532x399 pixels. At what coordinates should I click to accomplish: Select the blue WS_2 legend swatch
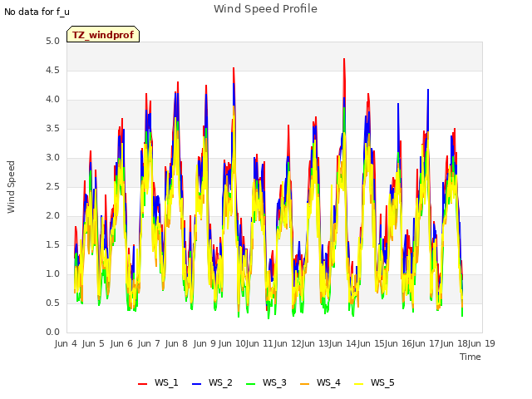[x=197, y=383]
